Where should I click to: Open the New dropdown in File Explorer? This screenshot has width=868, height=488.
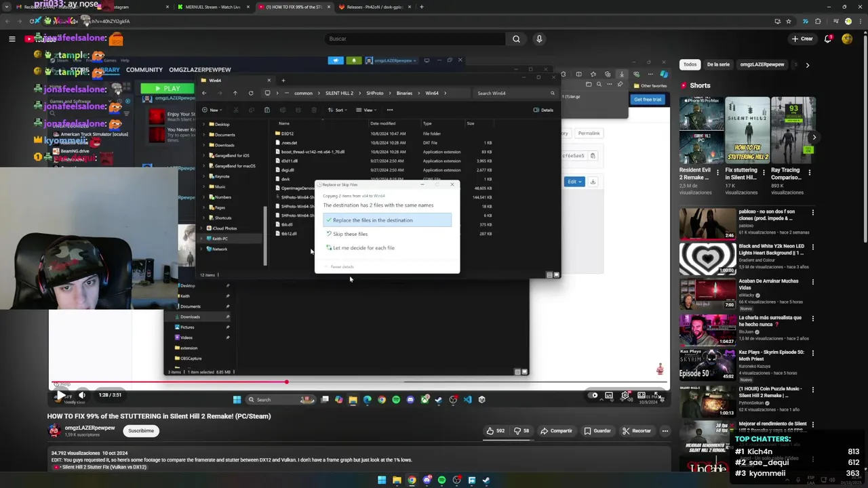point(212,110)
